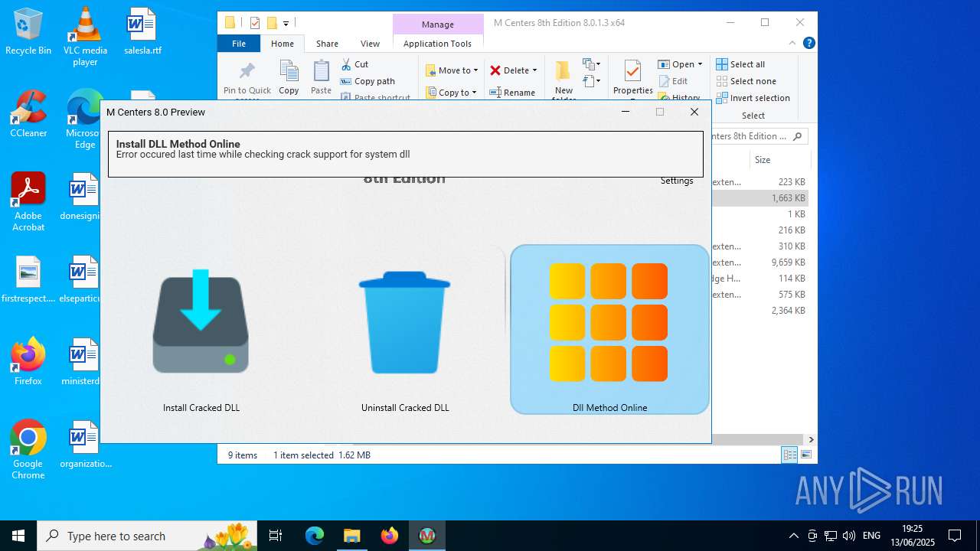The width and height of the screenshot is (980, 551).
Task: Switch to the Share ribbon tab
Action: pos(327,44)
